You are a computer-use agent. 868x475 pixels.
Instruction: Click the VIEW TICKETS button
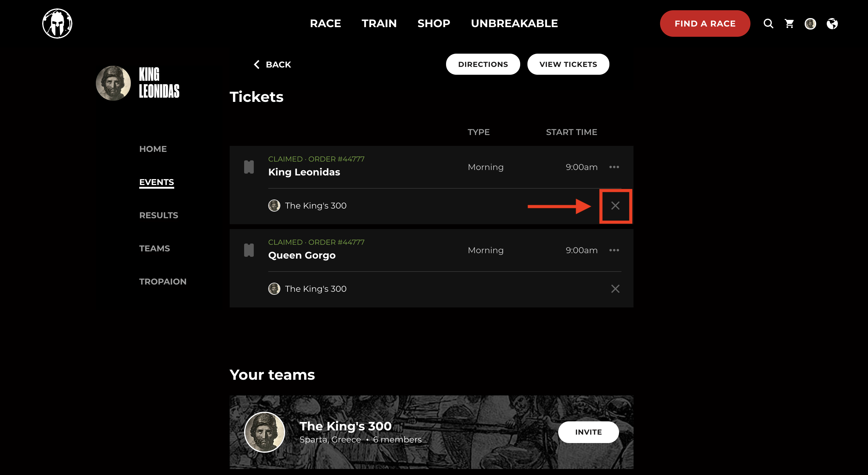point(568,64)
